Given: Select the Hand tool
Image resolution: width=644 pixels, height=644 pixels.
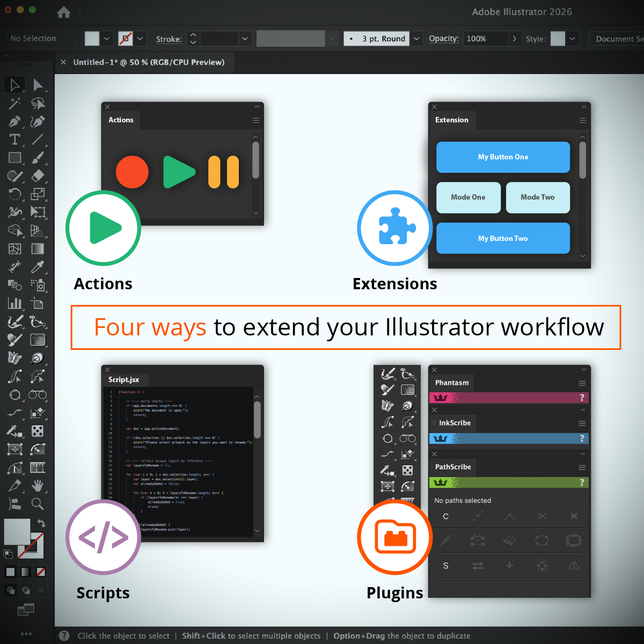Looking at the screenshot, I should [38, 486].
